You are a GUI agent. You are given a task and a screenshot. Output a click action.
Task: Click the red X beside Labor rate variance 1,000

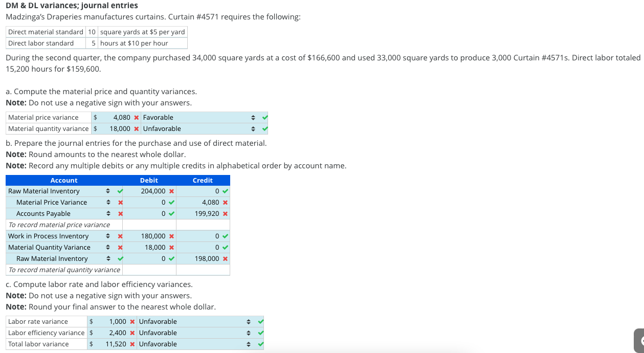pos(133,321)
